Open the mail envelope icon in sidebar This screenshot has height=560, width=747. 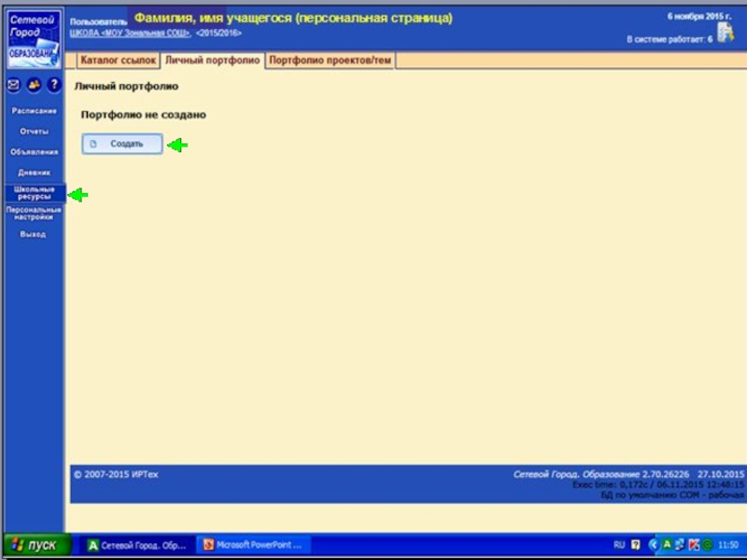click(13, 85)
